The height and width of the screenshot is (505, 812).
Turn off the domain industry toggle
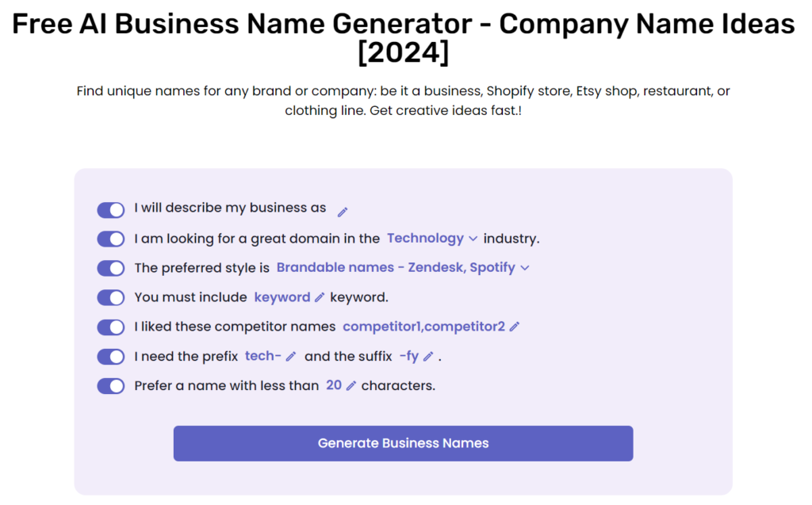point(110,239)
